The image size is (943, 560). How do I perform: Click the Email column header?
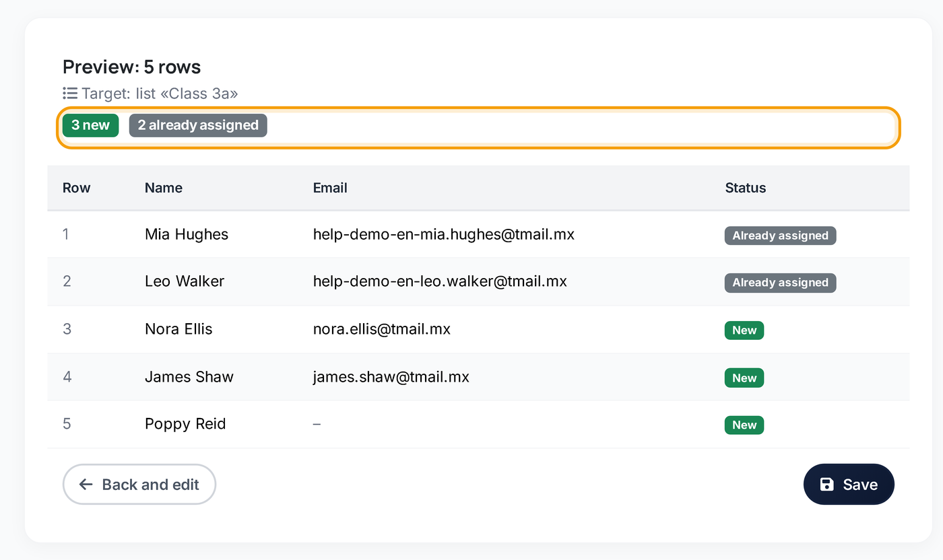tap(330, 188)
